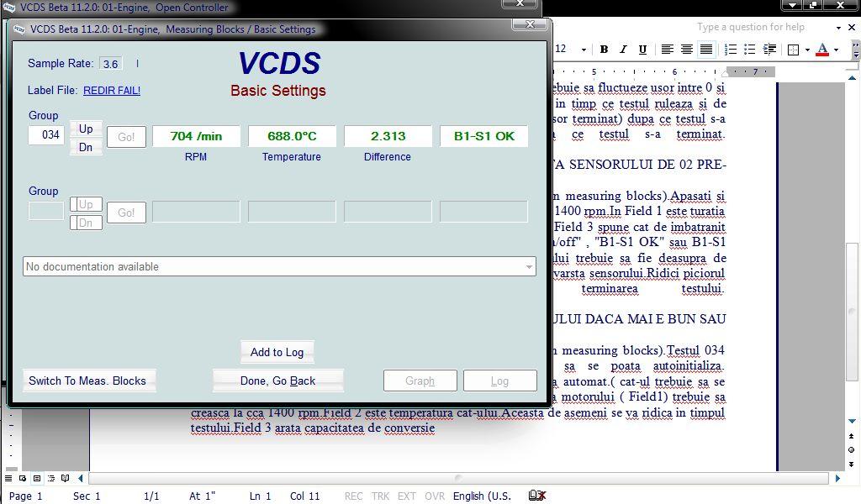Image resolution: width=861 pixels, height=504 pixels.
Task: Open Word font size dropdown
Action: [584, 50]
